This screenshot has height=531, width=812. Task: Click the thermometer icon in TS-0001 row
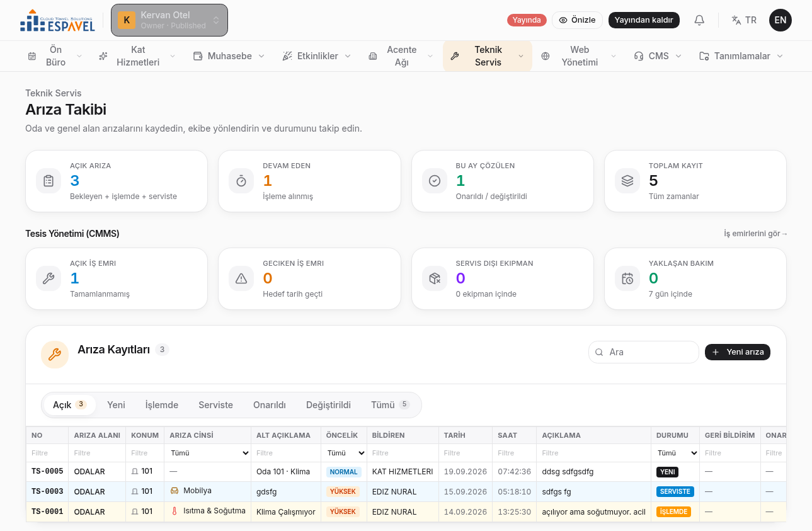(x=174, y=511)
